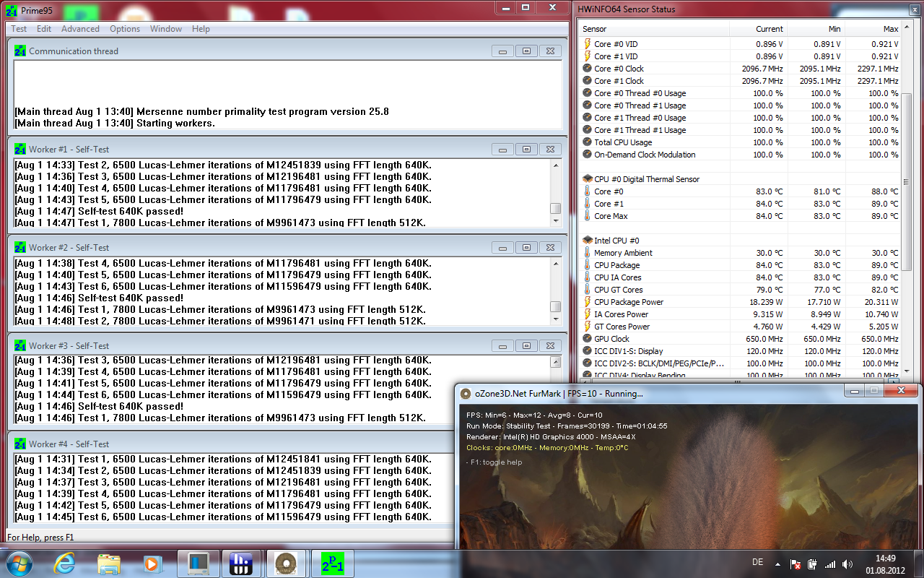924x578 pixels.
Task: Switch to FurMark via its taskbar icon
Action: pos(286,563)
